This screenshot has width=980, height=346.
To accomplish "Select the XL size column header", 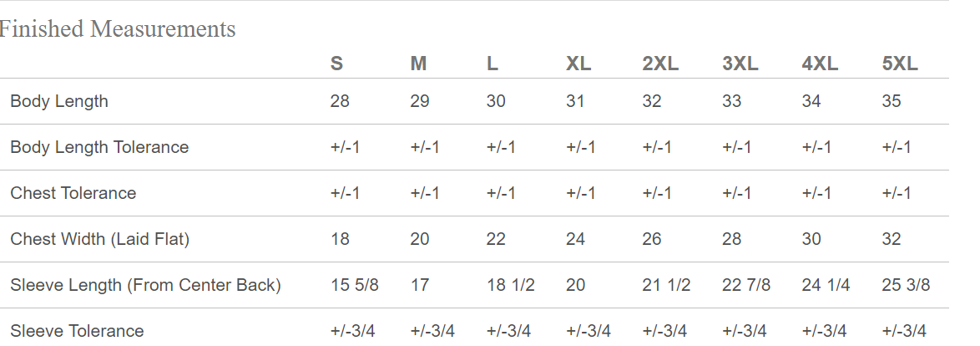I will pos(578,64).
